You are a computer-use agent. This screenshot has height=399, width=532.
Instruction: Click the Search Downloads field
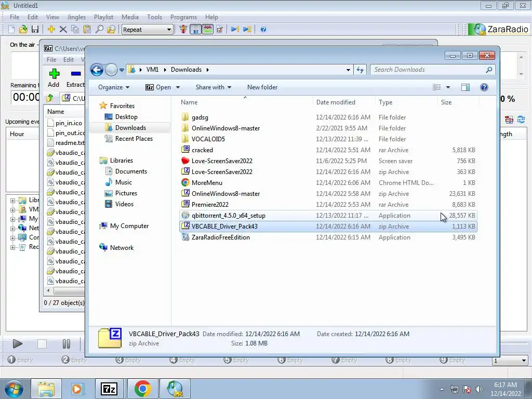432,70
